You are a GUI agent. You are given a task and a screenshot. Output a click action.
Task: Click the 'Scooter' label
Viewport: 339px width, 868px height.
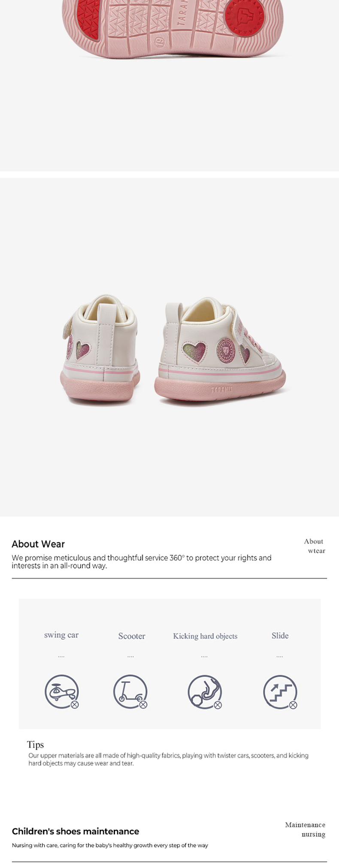132,636
